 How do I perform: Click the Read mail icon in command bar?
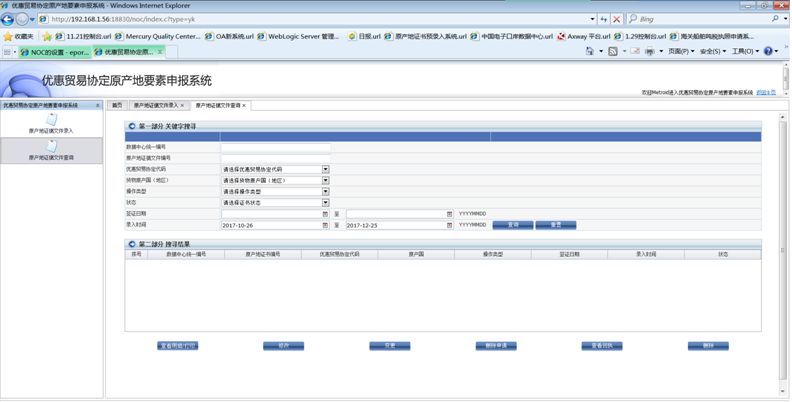[635, 51]
